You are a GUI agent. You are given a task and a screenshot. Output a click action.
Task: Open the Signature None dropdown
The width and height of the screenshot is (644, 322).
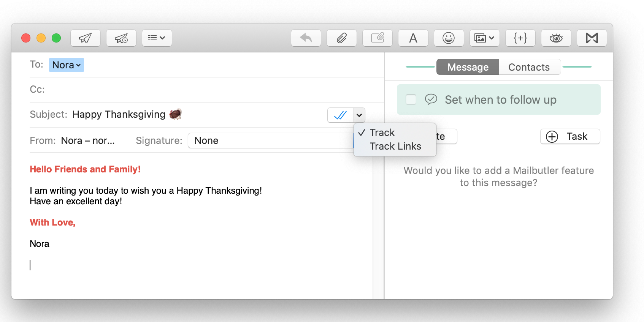tap(271, 140)
